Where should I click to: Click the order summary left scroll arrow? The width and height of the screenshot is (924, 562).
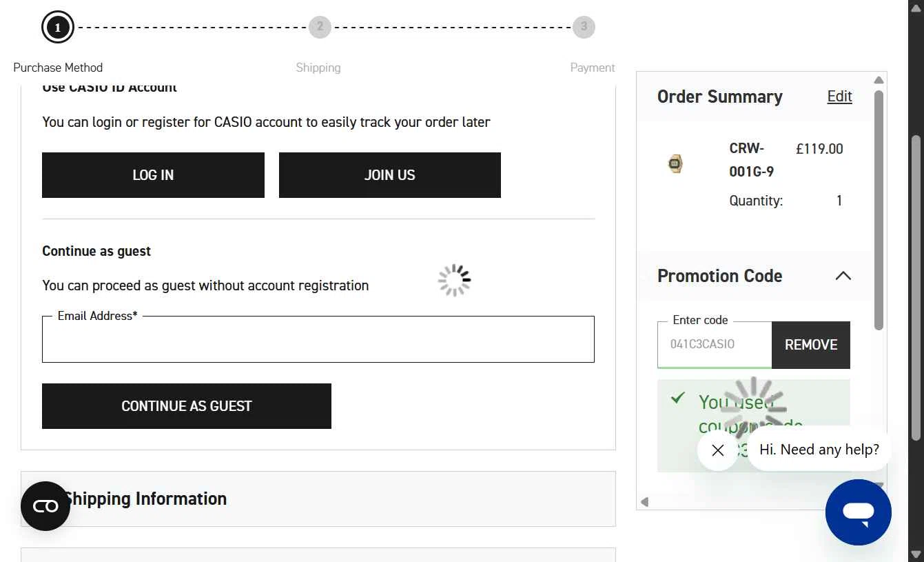(644, 502)
